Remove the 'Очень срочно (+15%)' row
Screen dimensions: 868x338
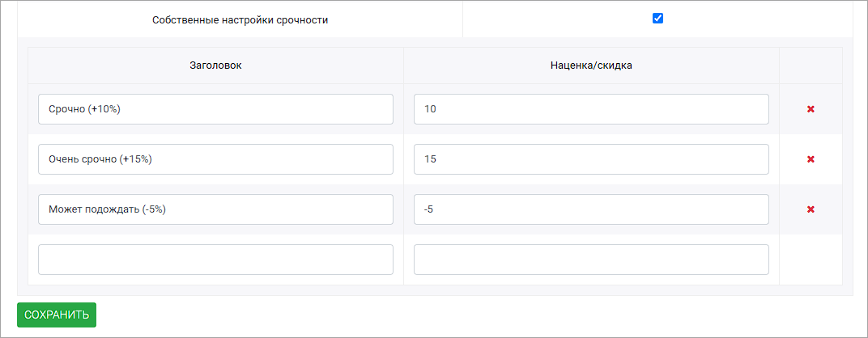tap(811, 159)
